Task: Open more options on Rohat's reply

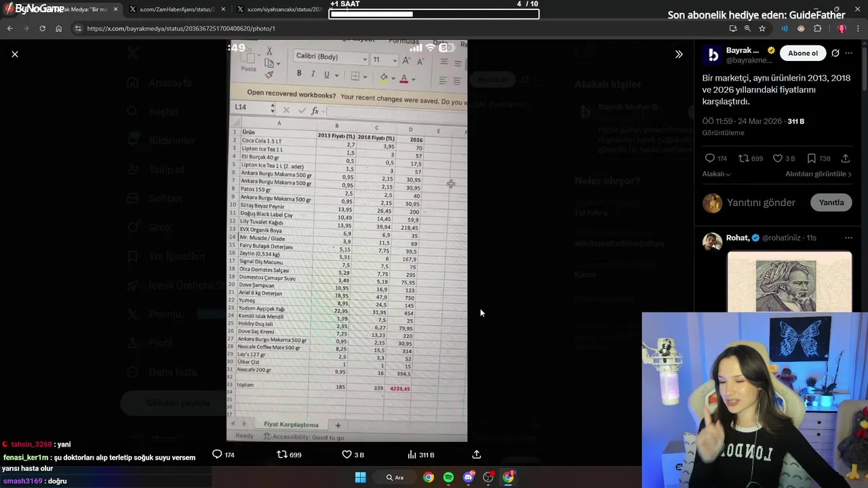Action: (x=848, y=238)
